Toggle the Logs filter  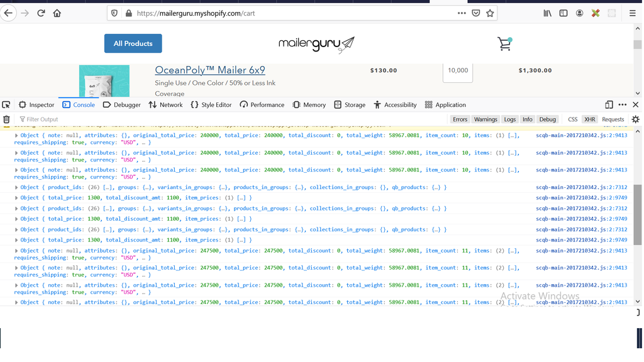(509, 119)
